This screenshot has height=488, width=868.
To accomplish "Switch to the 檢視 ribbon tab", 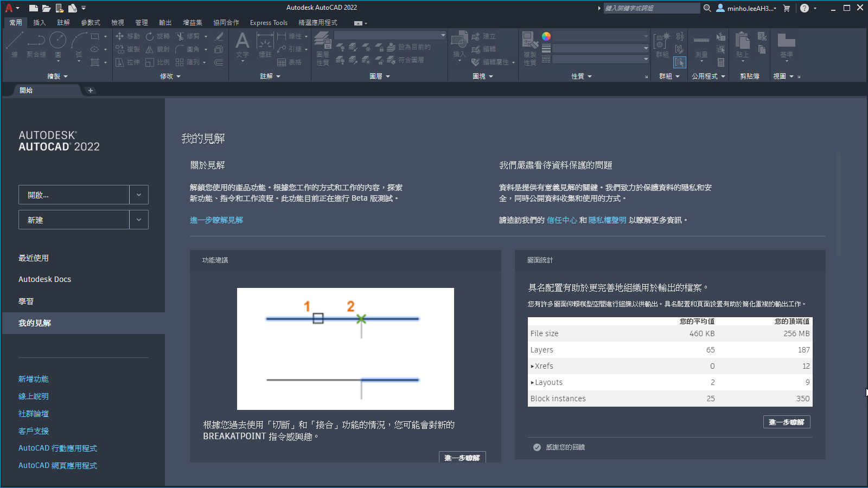I will [118, 23].
